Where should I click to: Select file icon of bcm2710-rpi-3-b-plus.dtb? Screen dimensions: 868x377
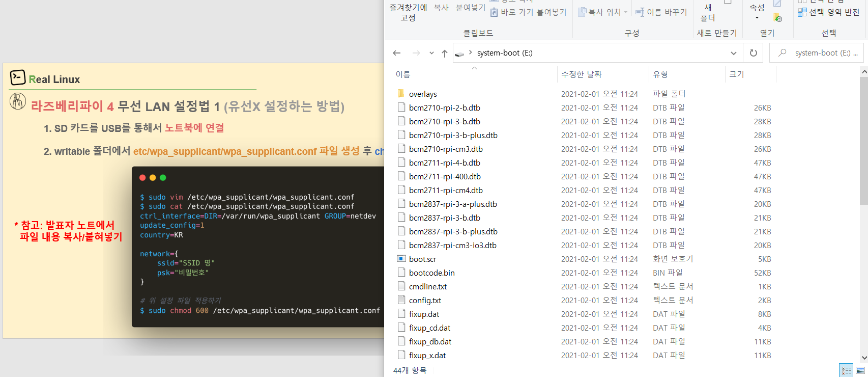(401, 135)
